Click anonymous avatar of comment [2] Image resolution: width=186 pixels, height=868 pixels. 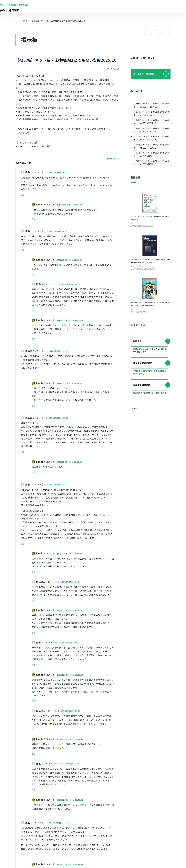pyautogui.click(x=23, y=231)
